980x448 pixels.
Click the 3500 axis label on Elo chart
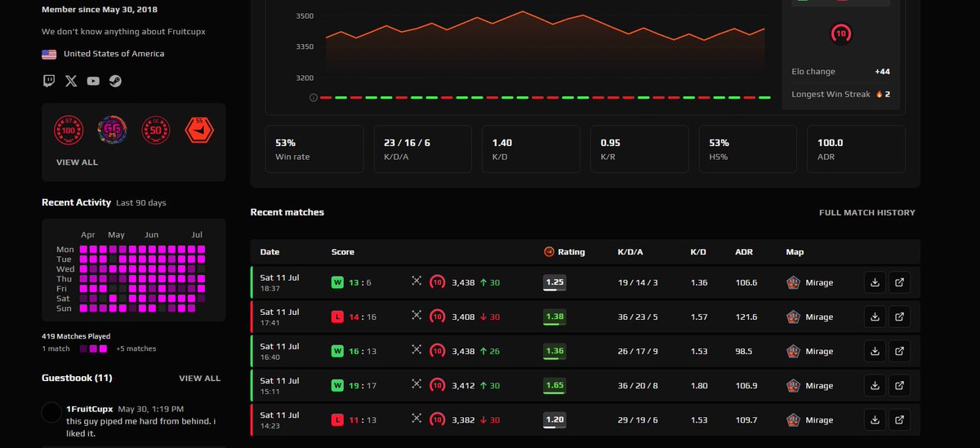304,16
